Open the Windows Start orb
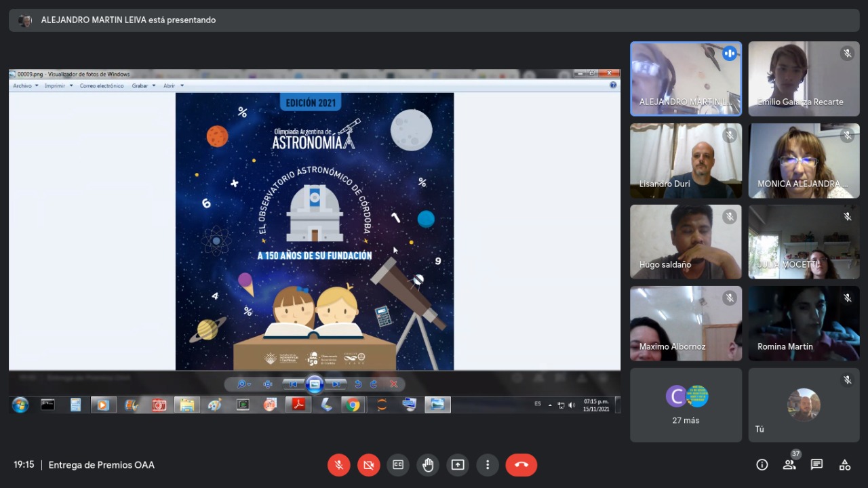Viewport: 868px width, 488px height. (20, 405)
